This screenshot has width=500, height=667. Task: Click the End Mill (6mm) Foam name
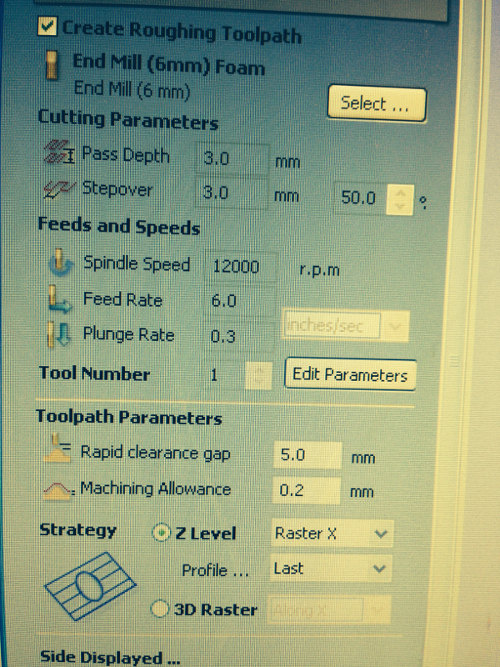pyautogui.click(x=169, y=65)
